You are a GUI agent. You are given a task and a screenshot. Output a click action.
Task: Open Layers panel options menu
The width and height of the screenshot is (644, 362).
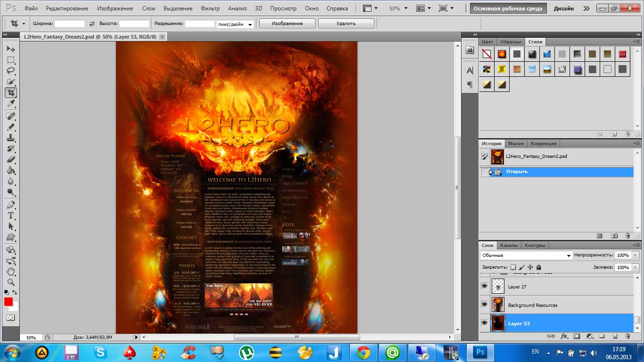(636, 246)
